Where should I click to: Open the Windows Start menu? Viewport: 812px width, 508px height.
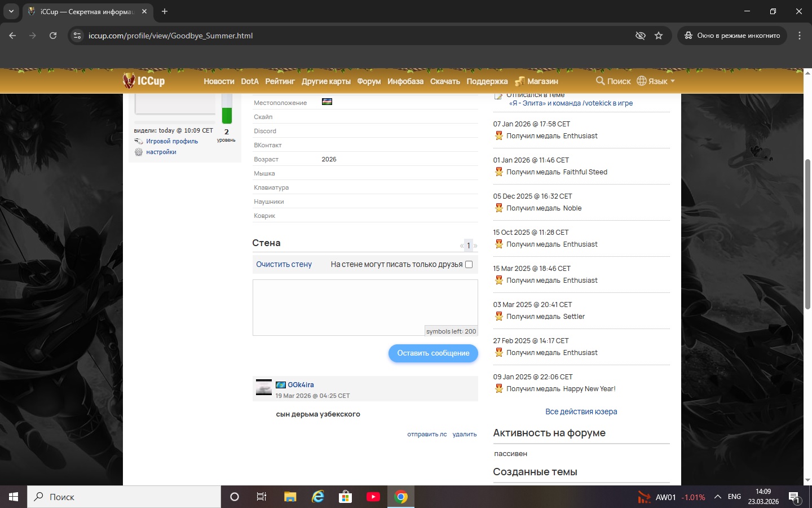point(14,497)
